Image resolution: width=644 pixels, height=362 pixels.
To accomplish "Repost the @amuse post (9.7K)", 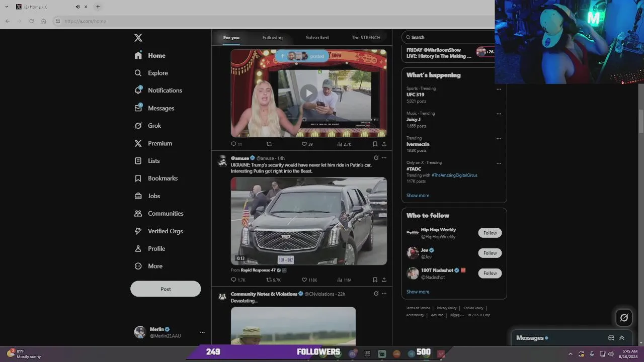I will point(273,280).
